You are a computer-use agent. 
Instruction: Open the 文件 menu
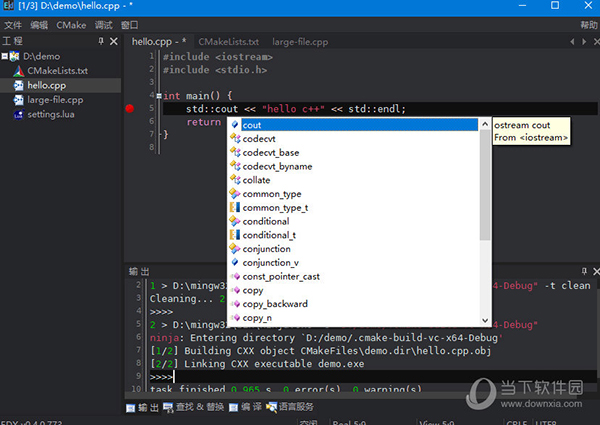[x=13, y=25]
